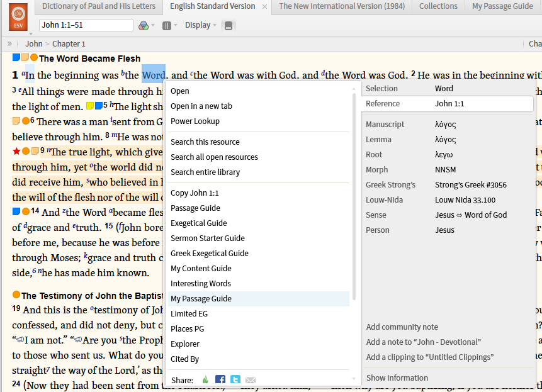The image size is (542, 392).
Task: Click the tan note icon before verse 6
Action: click(x=16, y=121)
